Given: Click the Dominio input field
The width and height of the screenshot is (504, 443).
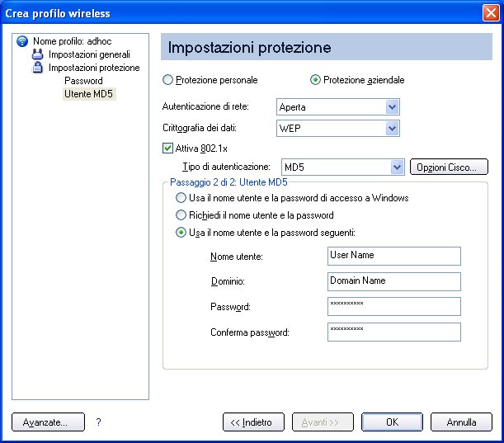Looking at the screenshot, I should click(x=394, y=281).
